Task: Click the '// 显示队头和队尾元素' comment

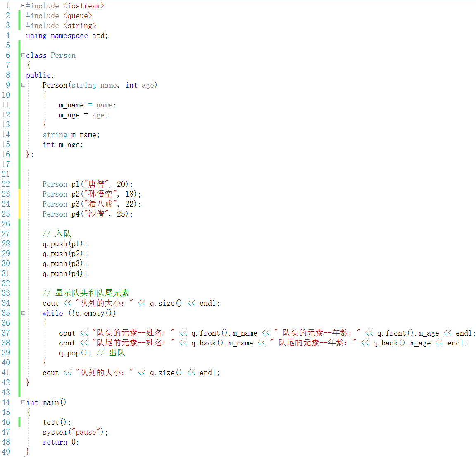Action: click(86, 293)
